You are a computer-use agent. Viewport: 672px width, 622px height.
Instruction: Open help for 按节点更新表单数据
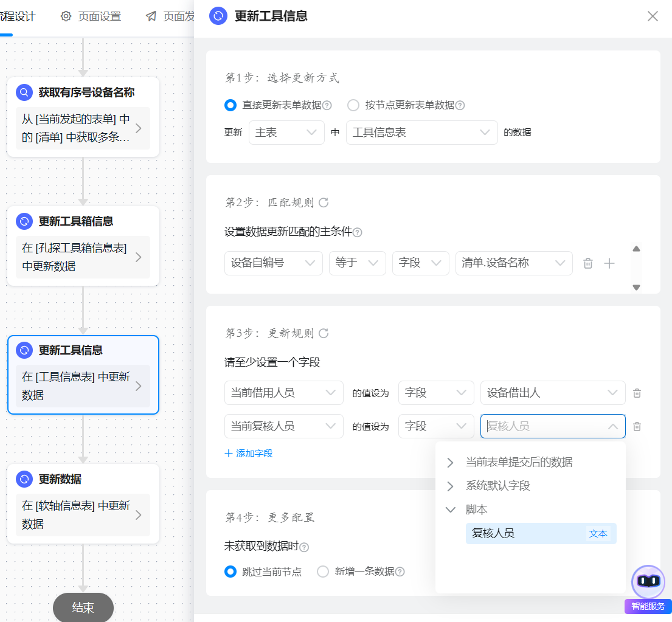(460, 105)
